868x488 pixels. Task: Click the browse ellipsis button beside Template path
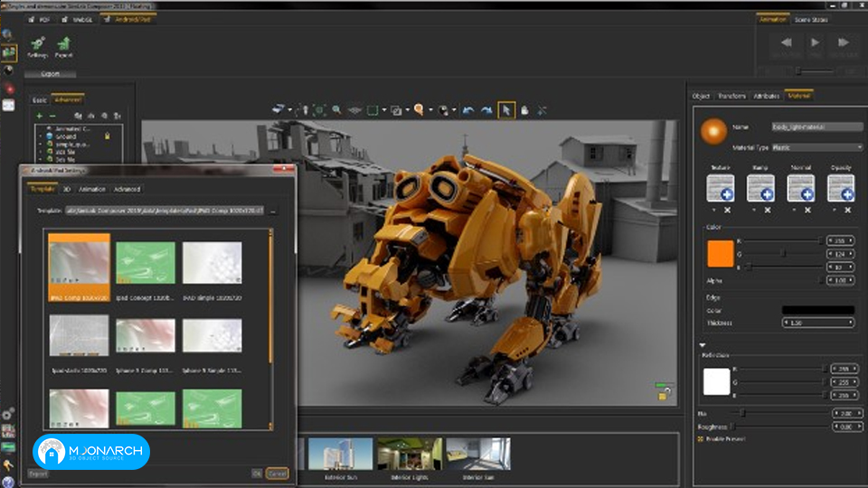tap(272, 211)
